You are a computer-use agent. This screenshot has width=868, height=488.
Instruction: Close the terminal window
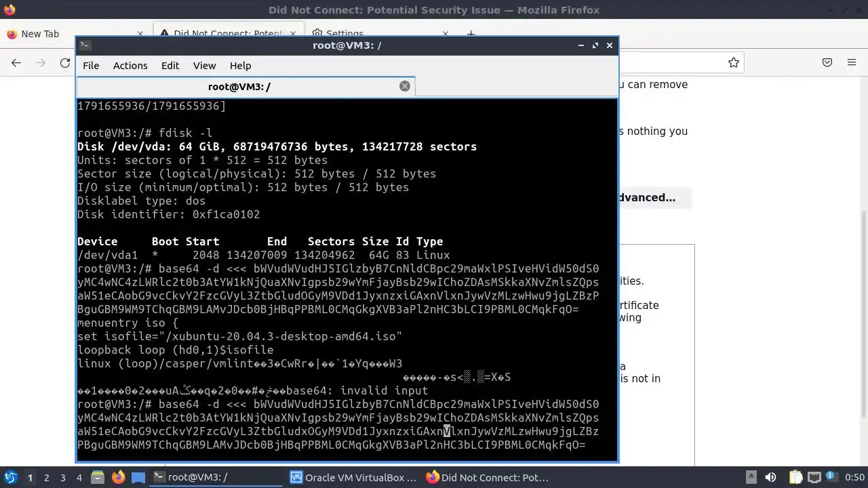pyautogui.click(x=609, y=45)
